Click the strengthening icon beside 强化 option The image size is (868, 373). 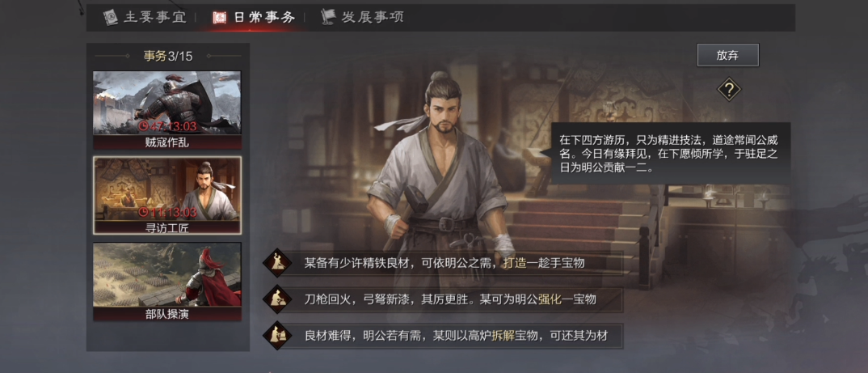click(276, 299)
